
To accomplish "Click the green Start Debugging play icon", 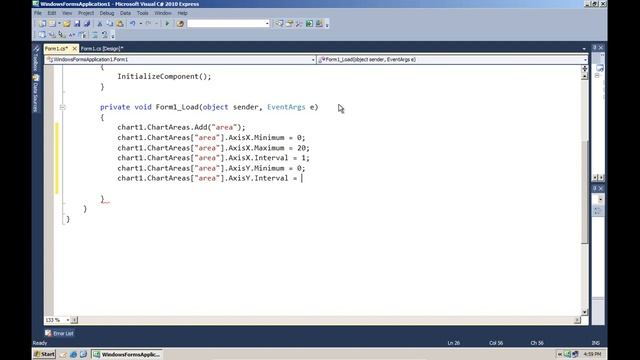I will point(167,24).
